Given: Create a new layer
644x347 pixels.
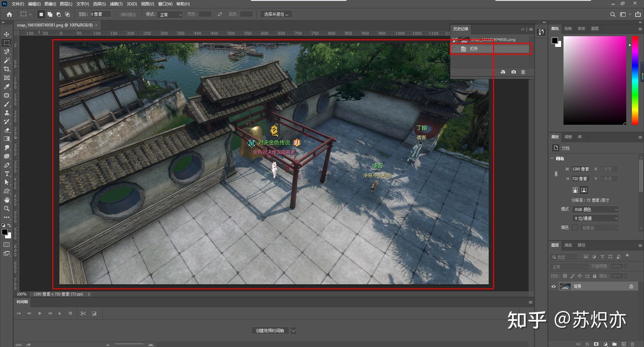Looking at the screenshot, I should tap(624, 344).
